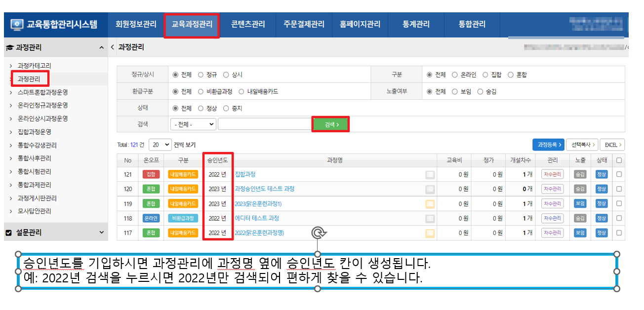Open the 콘텐츠관리 top menu

click(248, 24)
